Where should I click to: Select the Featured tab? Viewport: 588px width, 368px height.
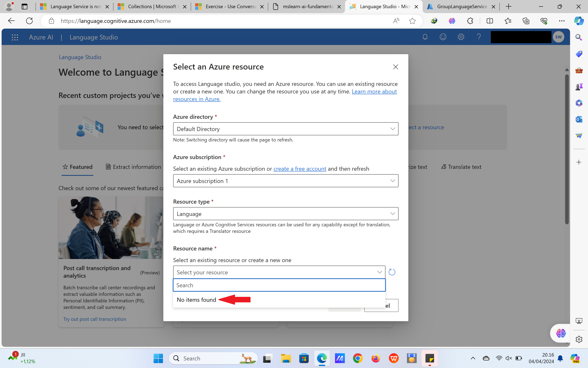tap(78, 167)
